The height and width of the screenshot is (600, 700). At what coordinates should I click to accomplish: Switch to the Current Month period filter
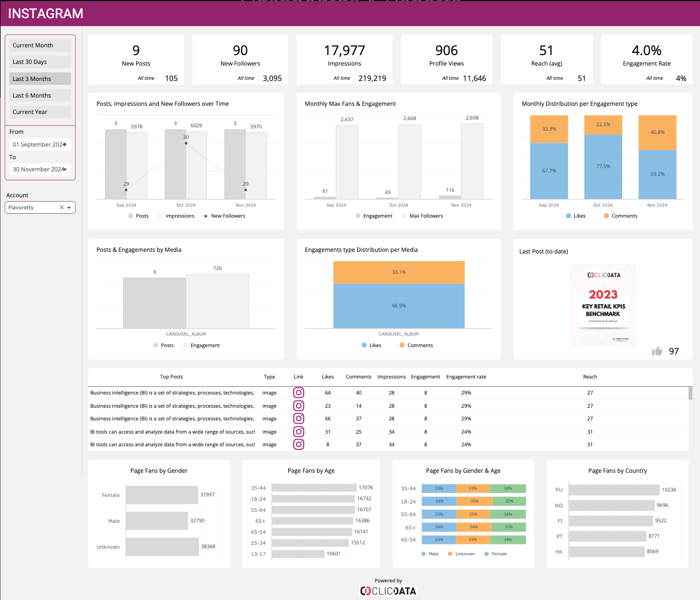point(39,45)
